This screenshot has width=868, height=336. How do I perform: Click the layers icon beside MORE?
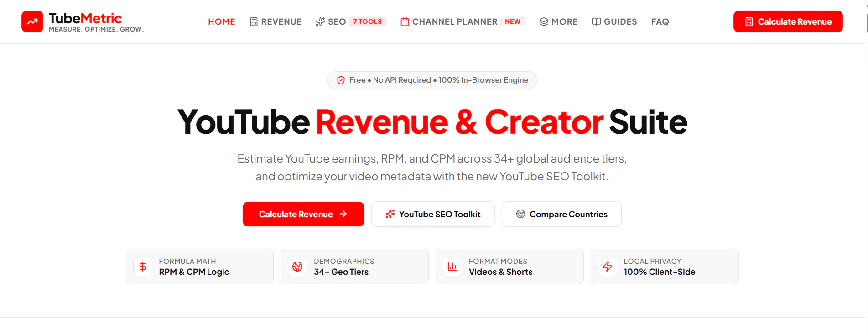coord(544,21)
